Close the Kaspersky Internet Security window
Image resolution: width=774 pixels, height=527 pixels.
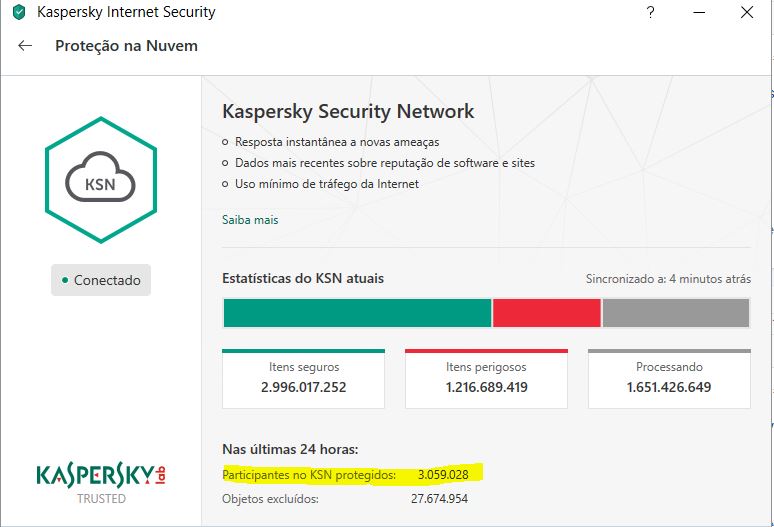(747, 13)
